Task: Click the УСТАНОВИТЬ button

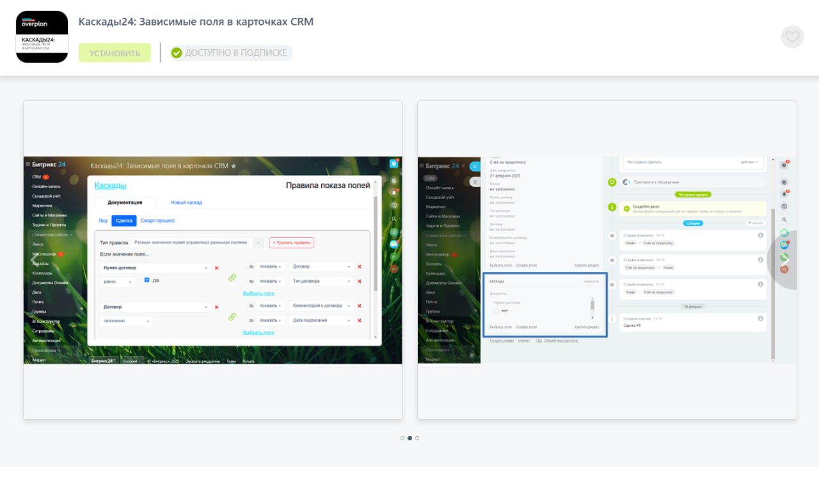Action: click(115, 53)
